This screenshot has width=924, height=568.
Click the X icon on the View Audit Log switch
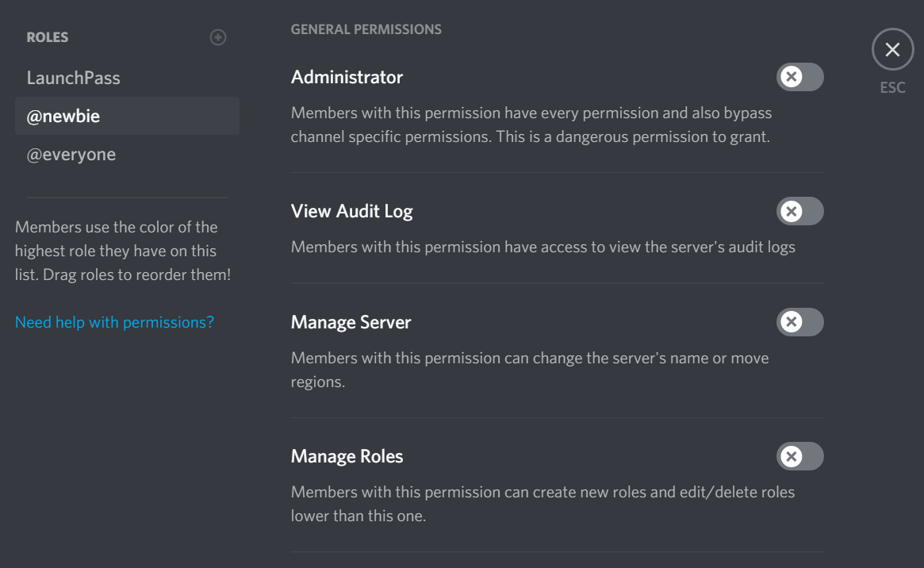click(791, 211)
